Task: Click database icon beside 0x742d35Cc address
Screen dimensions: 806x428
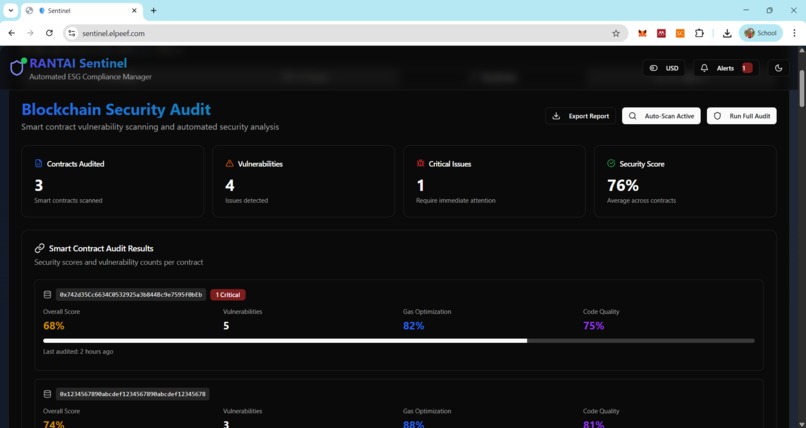Action: (x=47, y=294)
